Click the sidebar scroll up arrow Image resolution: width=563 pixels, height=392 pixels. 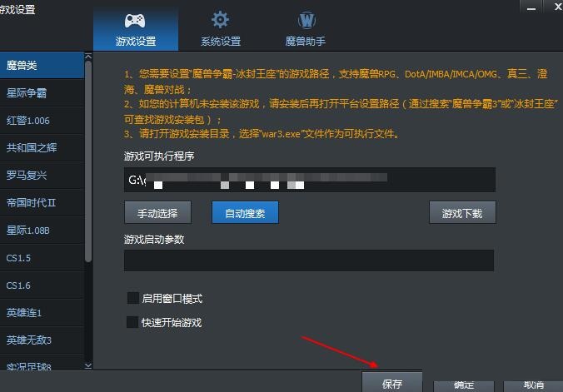pos(88,57)
